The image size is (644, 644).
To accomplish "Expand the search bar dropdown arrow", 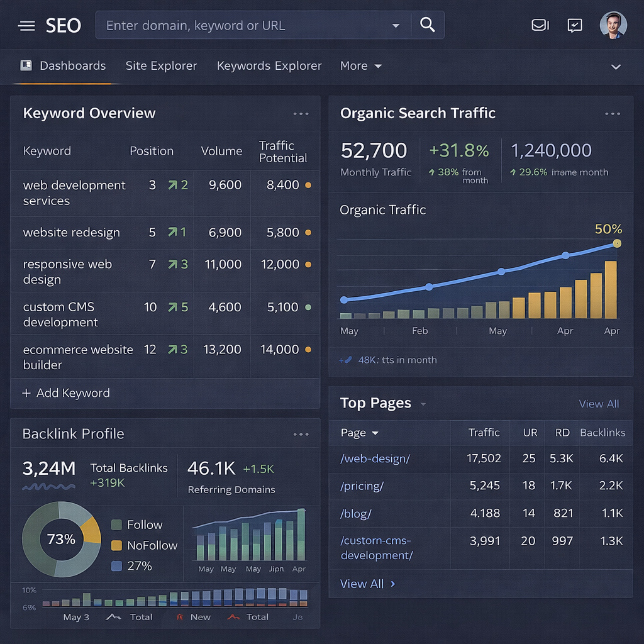I will 396,26.
